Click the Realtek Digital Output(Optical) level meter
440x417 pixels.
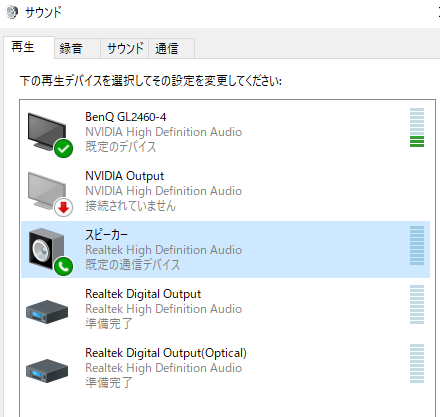(417, 363)
